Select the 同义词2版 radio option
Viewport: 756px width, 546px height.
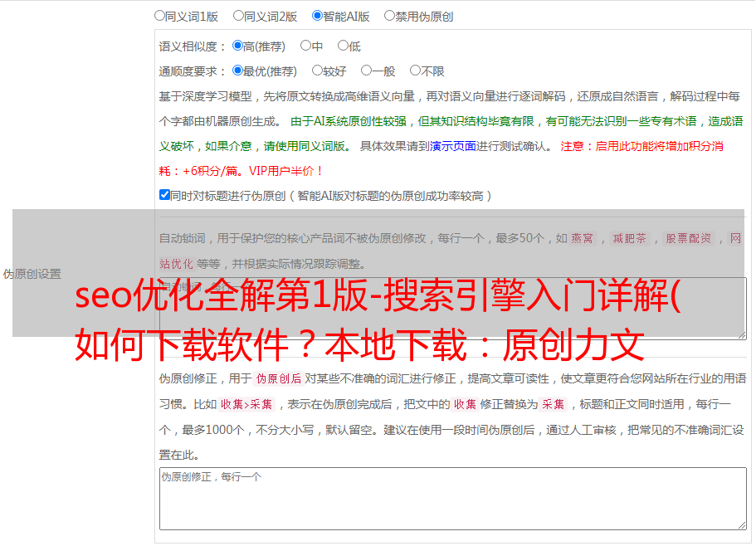pyautogui.click(x=238, y=16)
